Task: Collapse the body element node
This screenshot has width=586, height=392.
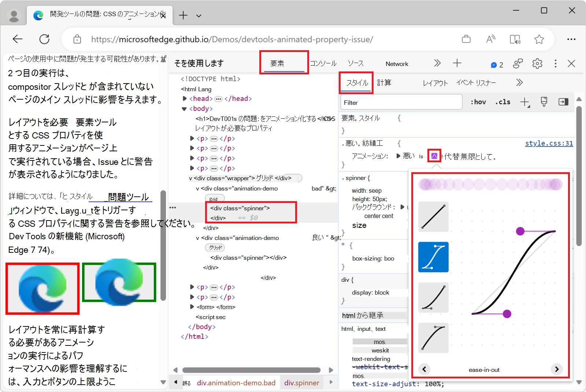Action: [184, 109]
